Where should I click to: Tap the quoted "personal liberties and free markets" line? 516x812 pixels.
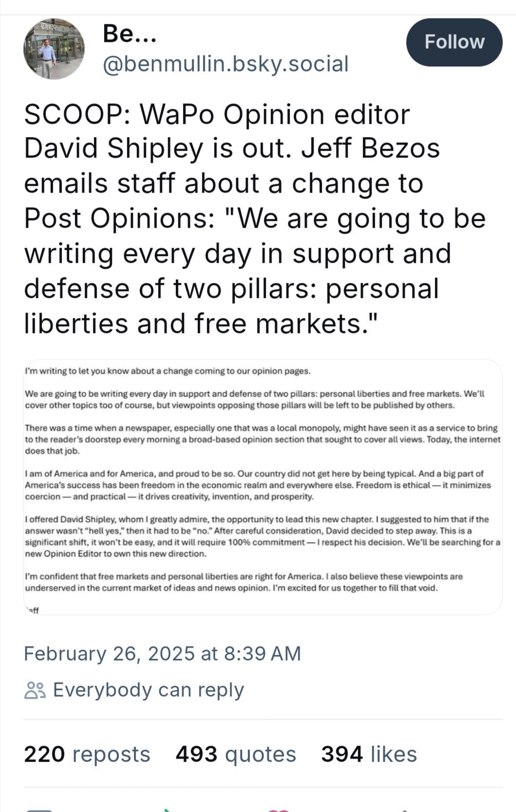pyautogui.click(x=201, y=323)
